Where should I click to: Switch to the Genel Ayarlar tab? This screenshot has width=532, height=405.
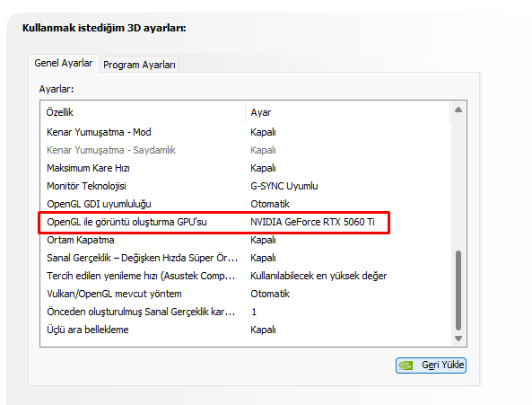click(64, 64)
